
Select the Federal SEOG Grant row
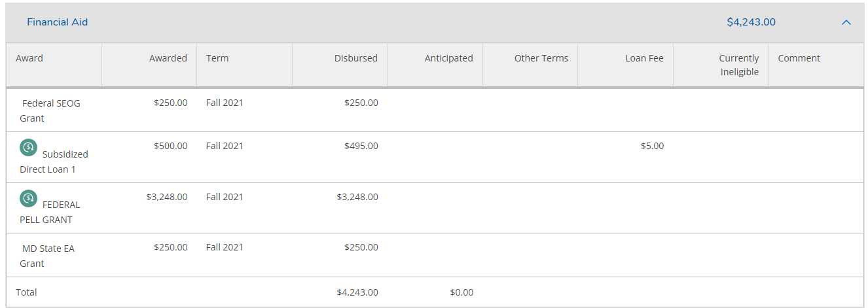(51, 111)
